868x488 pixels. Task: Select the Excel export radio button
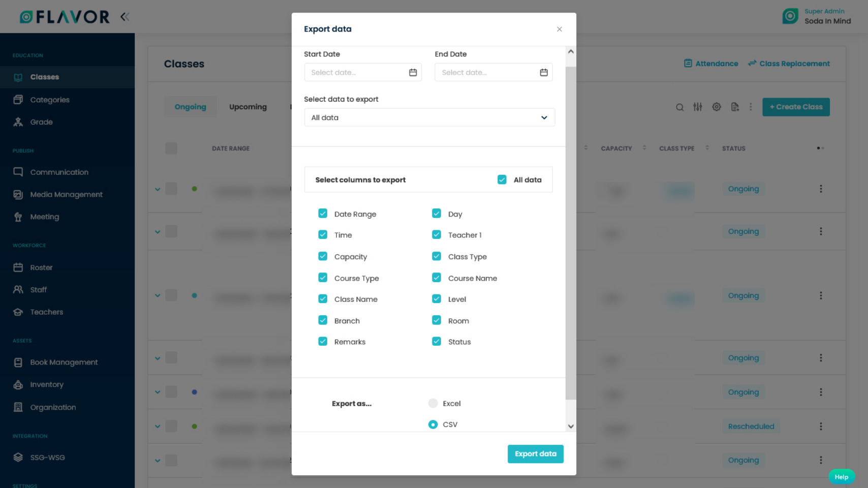[432, 403]
